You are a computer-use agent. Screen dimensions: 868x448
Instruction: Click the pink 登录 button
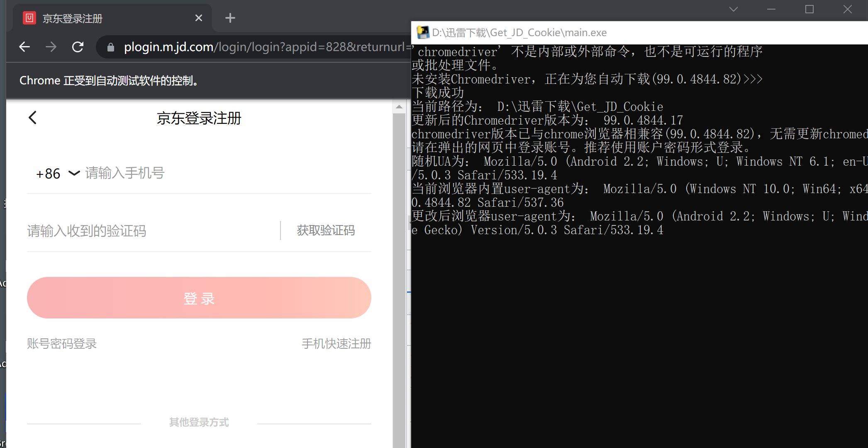tap(199, 298)
